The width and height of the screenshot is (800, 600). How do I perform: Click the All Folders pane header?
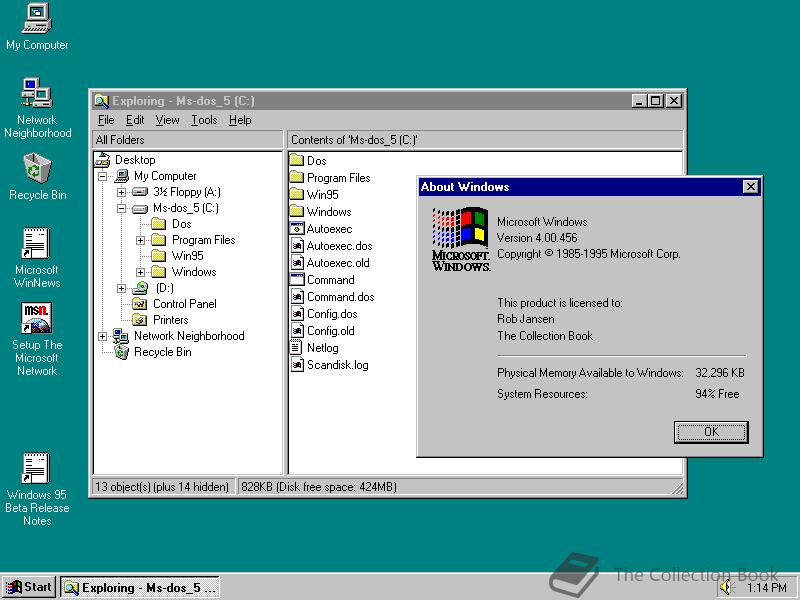click(x=188, y=140)
